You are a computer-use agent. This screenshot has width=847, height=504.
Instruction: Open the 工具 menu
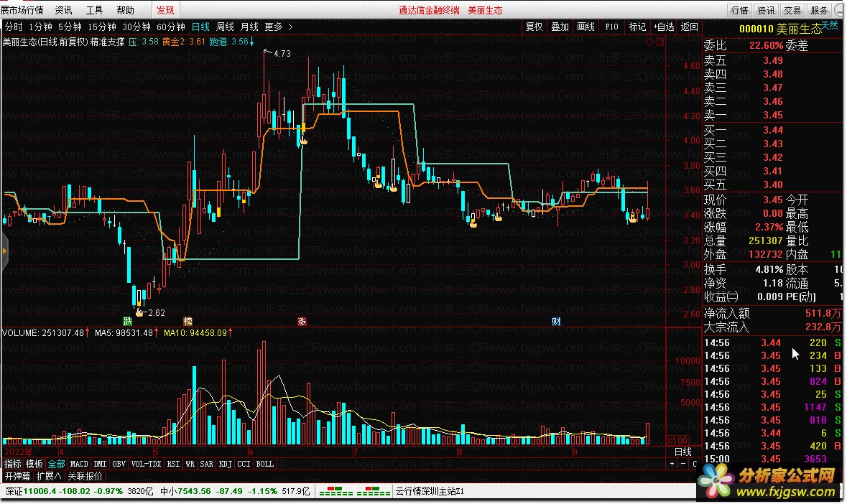[x=94, y=10]
